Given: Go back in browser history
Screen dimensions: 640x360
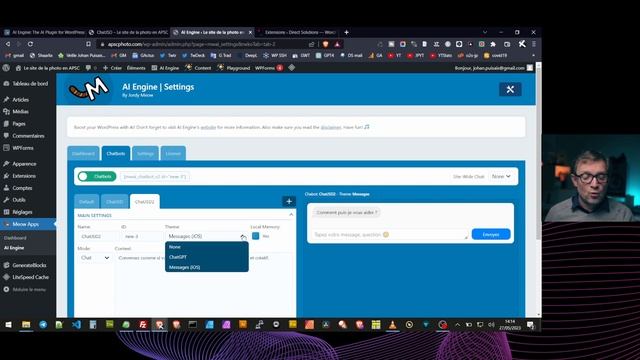Looking at the screenshot, I should point(7,44).
